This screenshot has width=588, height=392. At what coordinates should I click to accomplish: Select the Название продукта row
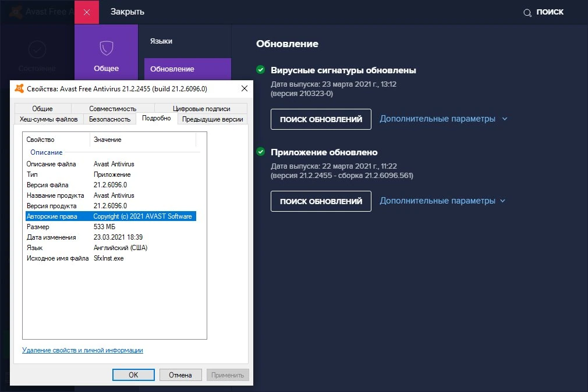(x=111, y=195)
